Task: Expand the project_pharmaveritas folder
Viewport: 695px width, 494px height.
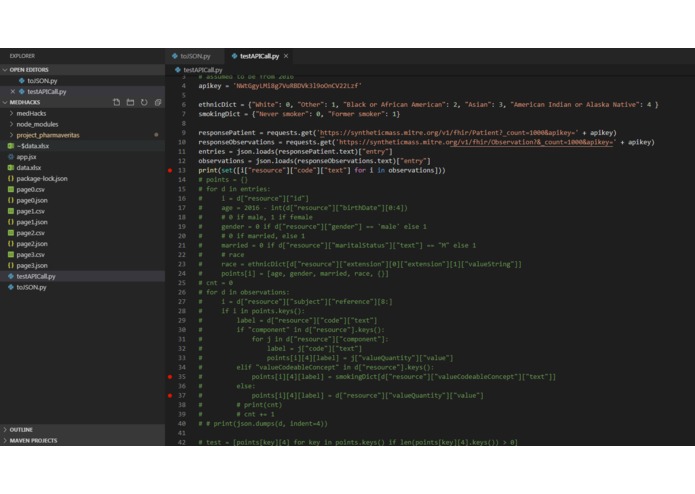Action: pos(82,135)
